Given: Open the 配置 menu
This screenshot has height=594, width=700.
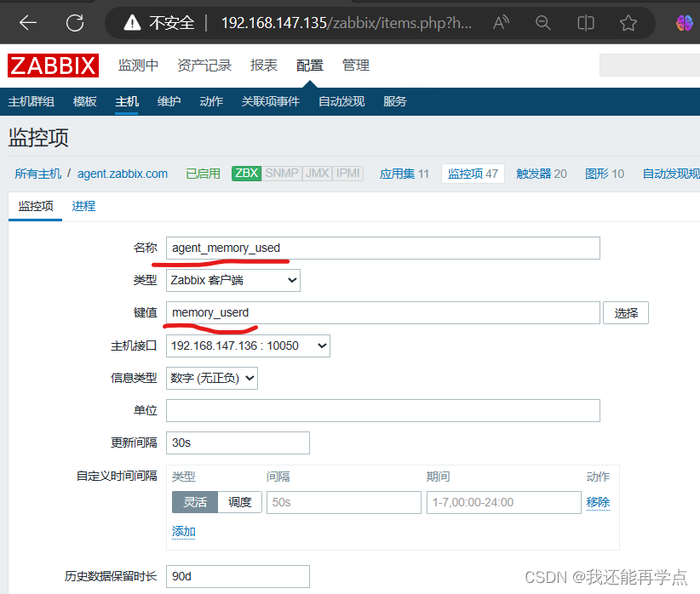Looking at the screenshot, I should click(310, 66).
